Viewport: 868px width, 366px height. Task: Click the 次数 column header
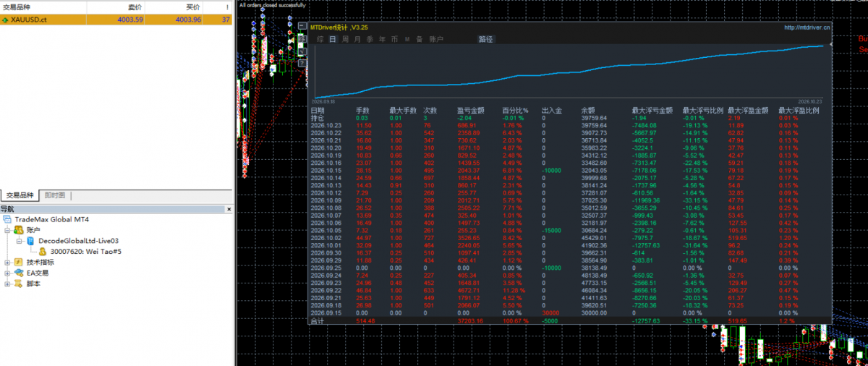[431, 110]
